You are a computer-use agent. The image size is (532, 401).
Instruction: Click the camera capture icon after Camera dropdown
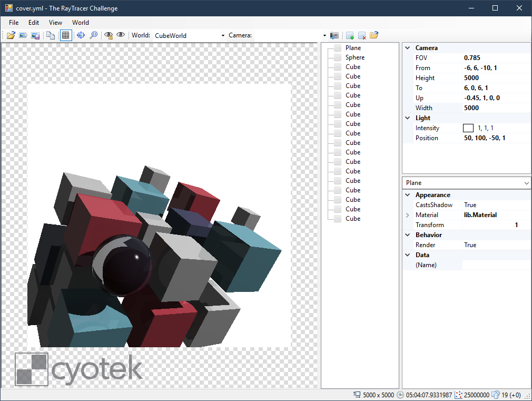tap(334, 35)
